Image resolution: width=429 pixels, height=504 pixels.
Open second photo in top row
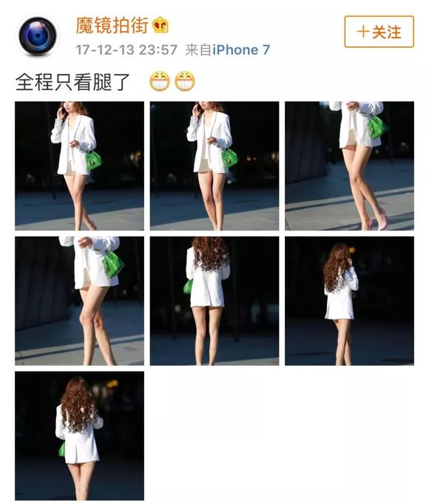coord(214,166)
